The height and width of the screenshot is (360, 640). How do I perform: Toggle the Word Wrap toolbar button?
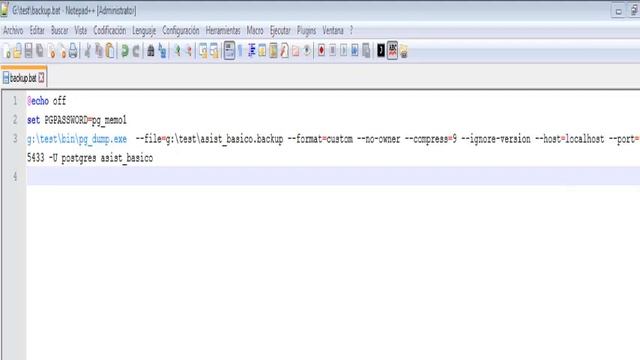[x=229, y=51]
